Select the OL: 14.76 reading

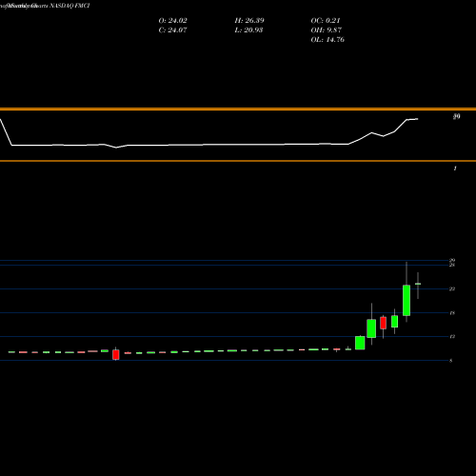[x=327, y=40]
